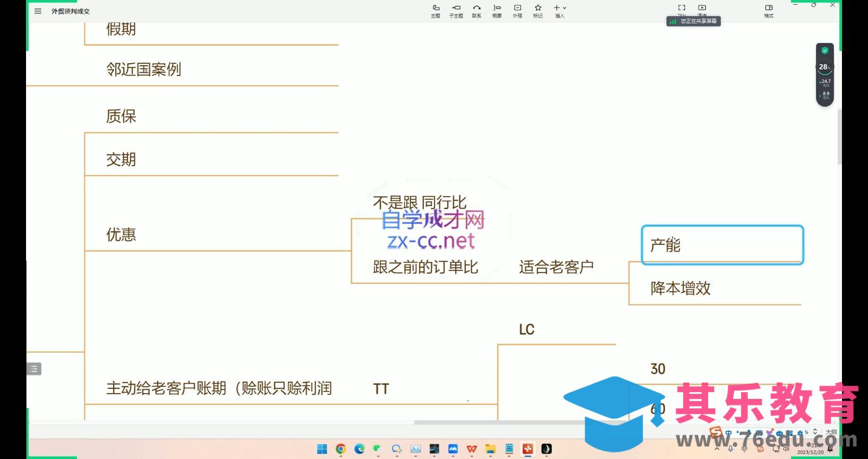This screenshot has height=459, width=868.
Task: Show hidden icons in system tray
Action: tap(717, 449)
